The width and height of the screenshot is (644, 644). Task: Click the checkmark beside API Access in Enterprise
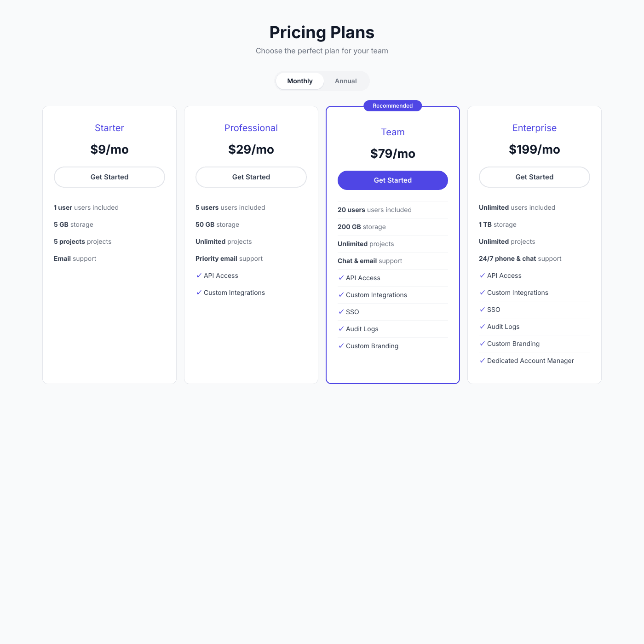483,276
